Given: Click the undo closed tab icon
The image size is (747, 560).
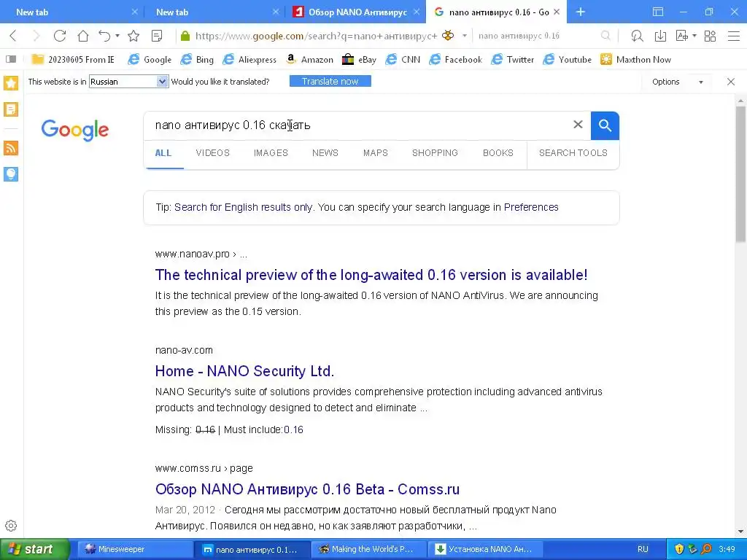Looking at the screenshot, I should click(104, 36).
